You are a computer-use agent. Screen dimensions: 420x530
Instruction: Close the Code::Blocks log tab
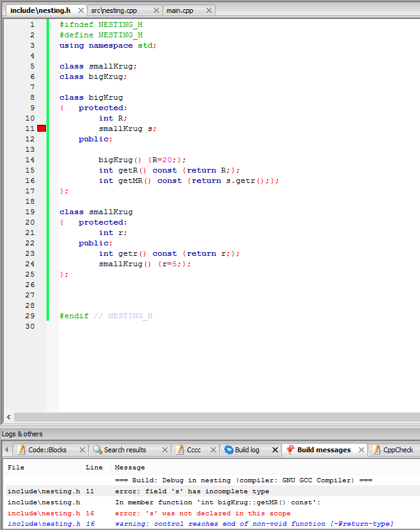click(x=82, y=450)
